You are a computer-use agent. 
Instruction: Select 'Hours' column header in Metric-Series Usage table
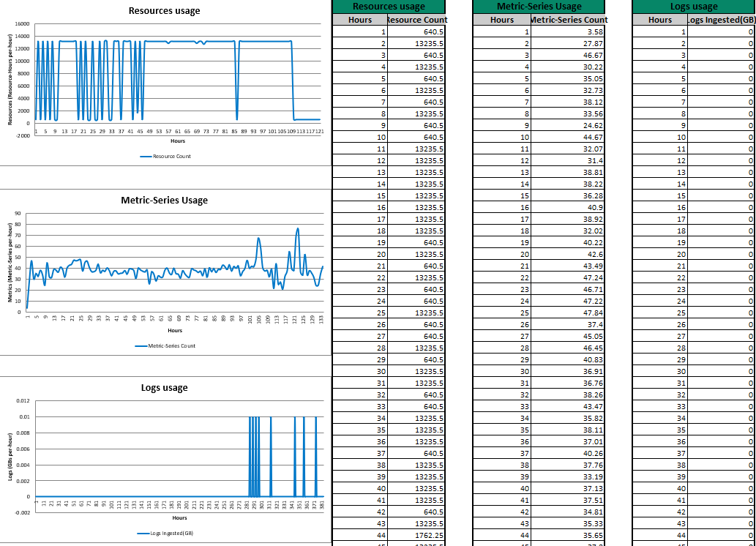[501, 20]
